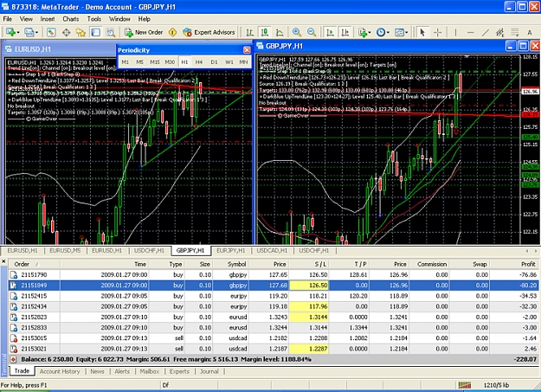Toggle Auto Scroll chart icon
The image size is (541, 392).
tap(330, 32)
